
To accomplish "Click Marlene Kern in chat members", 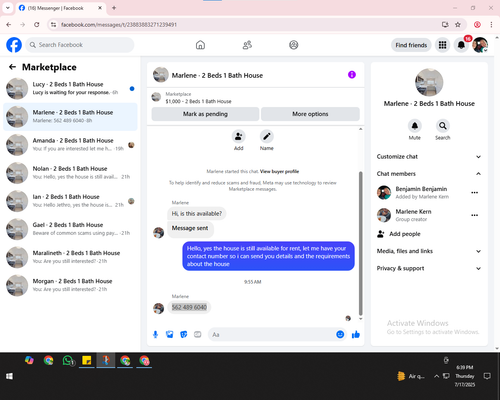I will 413,211.
